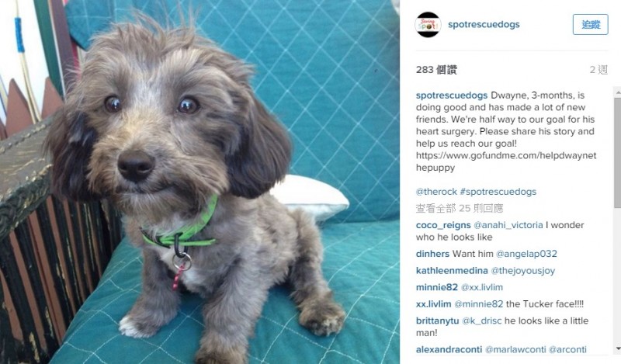Expand 查看全部 25 則回應 comments
This screenshot has width=621, height=364.
pos(459,208)
